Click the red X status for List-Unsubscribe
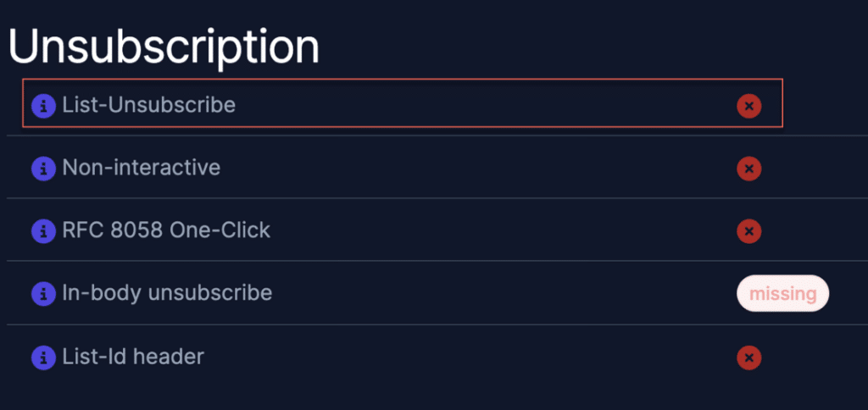The height and width of the screenshot is (410, 868). [x=749, y=106]
